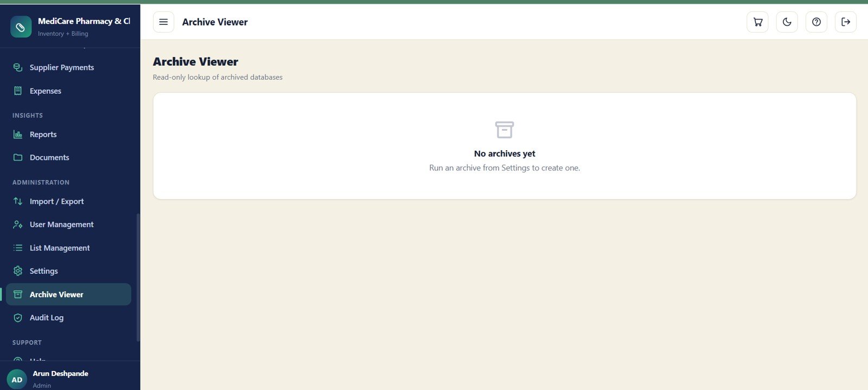Open the shopping cart icon in the header
The image size is (868, 390).
(758, 22)
